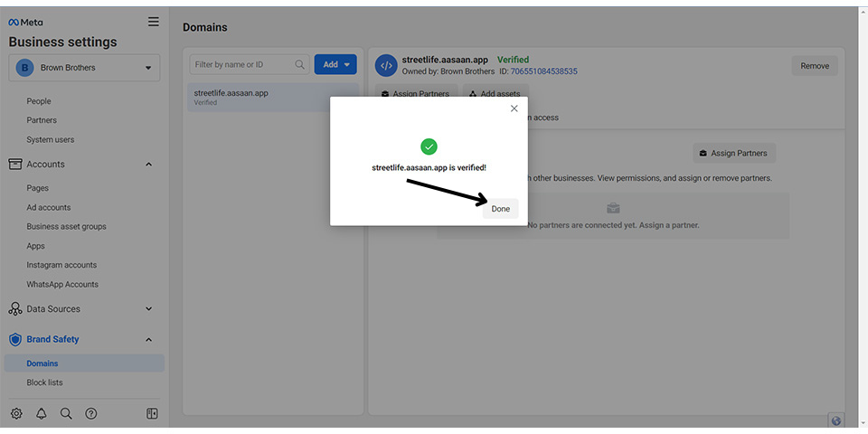Click the Accounts archive icon
The width and height of the screenshot is (868, 434).
[15, 164]
